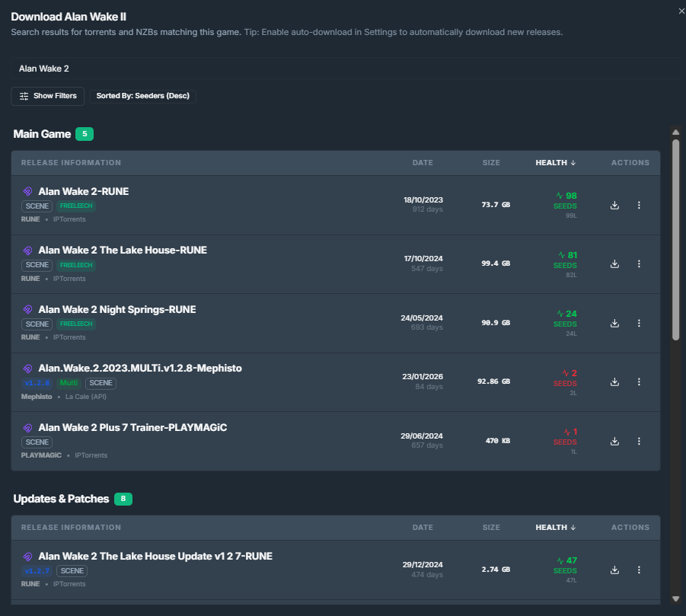
Task: Click Updates & Patches Date column header
Action: (423, 528)
